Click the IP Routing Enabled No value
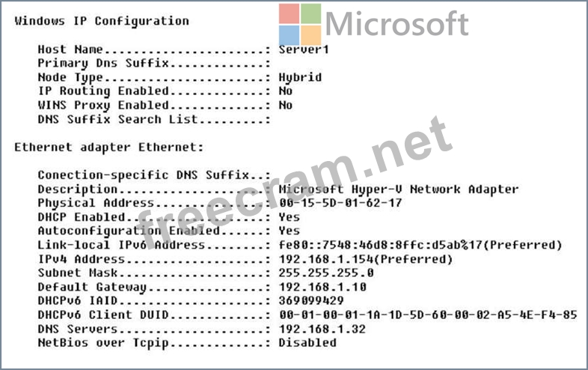The width and height of the screenshot is (588, 370). click(285, 91)
